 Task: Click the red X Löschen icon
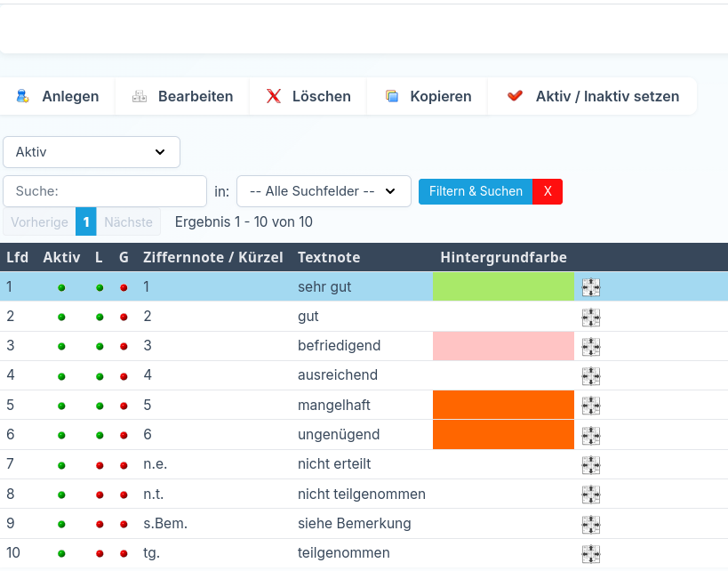274,96
